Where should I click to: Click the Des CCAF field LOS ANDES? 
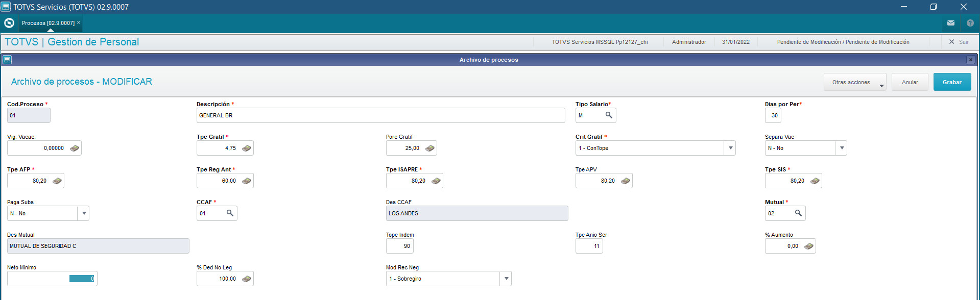[477, 213]
